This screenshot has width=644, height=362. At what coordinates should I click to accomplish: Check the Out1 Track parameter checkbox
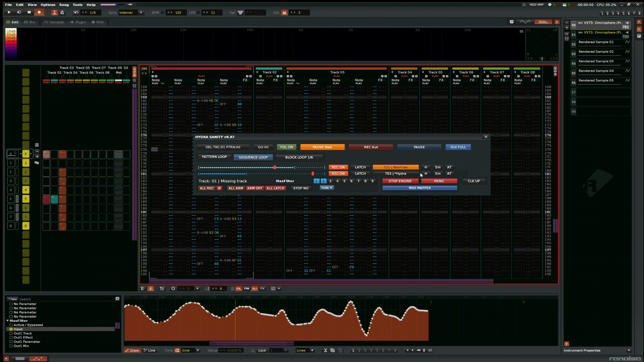click(11, 334)
